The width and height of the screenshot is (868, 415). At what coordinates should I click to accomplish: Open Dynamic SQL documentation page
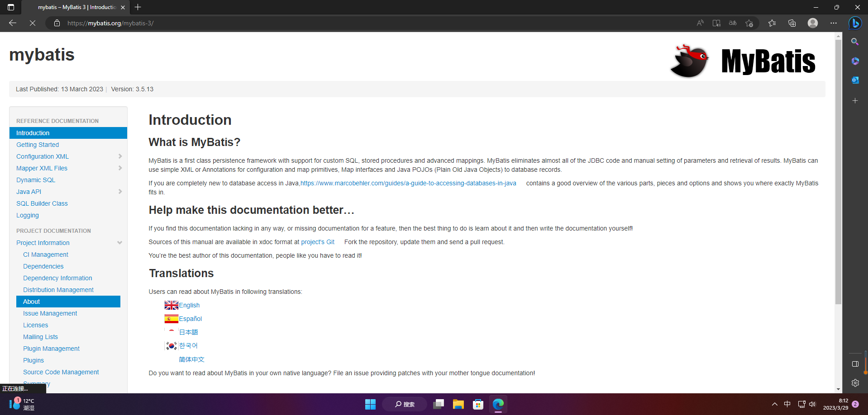[x=36, y=180]
